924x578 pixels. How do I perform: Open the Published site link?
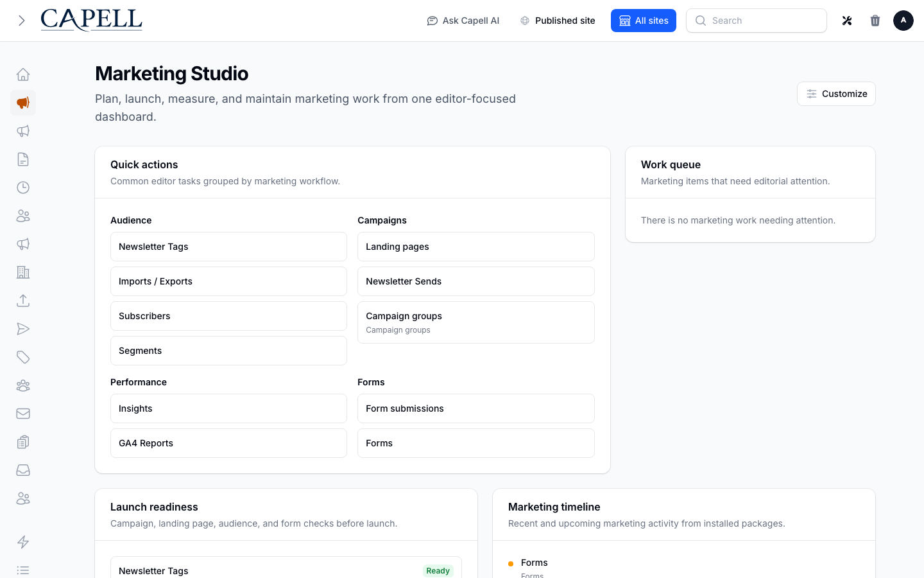(x=558, y=21)
